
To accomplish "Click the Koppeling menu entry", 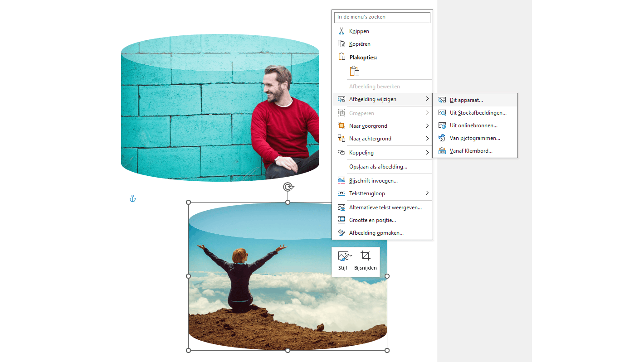I will pos(376,153).
